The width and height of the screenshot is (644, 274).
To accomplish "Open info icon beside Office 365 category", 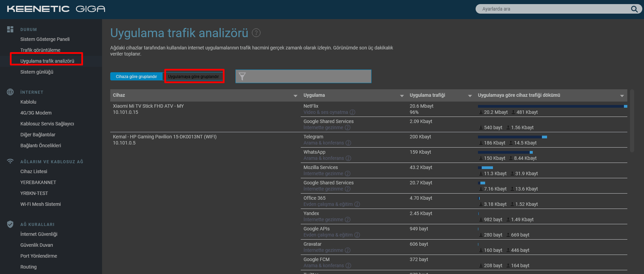I will (x=357, y=204).
